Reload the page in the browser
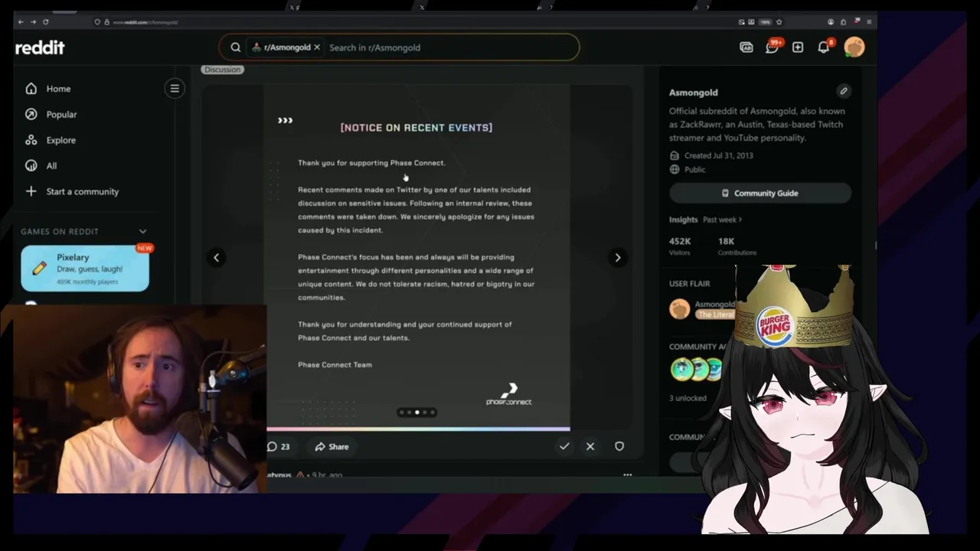The height and width of the screenshot is (551, 980). point(46,22)
